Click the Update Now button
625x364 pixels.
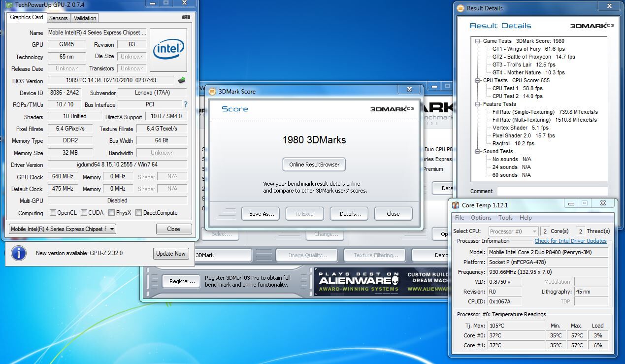[170, 254]
